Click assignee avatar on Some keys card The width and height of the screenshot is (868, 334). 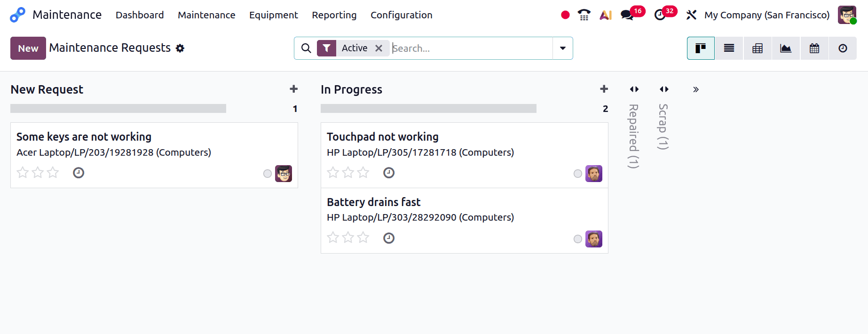284,174
